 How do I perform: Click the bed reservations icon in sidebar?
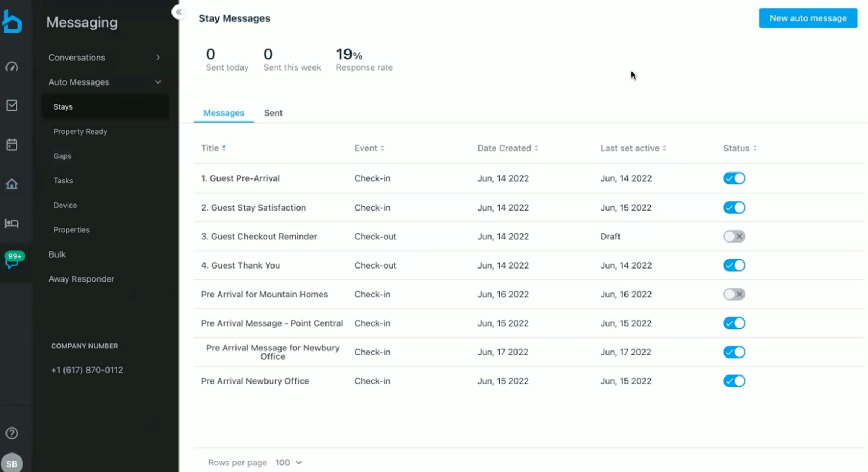pos(12,224)
